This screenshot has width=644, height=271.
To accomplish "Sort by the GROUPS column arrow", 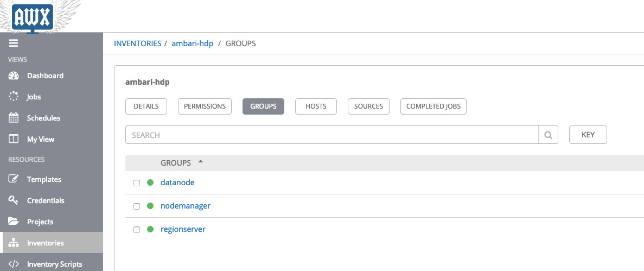I will (x=200, y=162).
